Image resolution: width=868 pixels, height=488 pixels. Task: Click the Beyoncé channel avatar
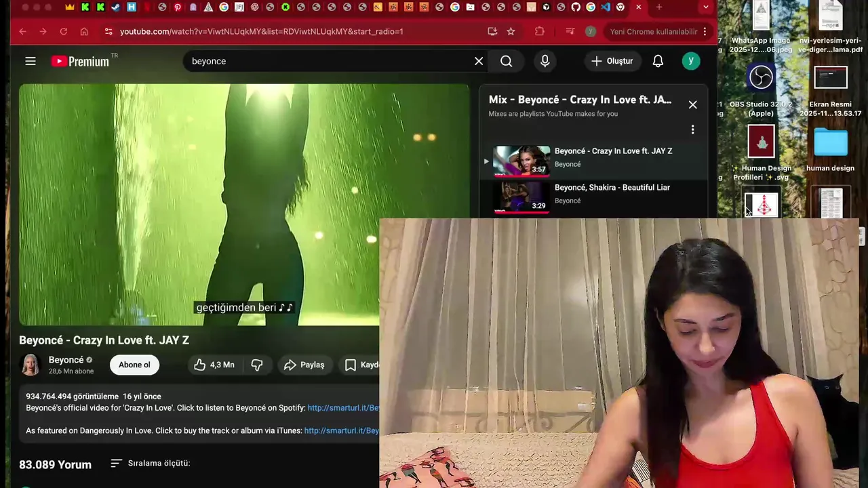[x=31, y=365]
